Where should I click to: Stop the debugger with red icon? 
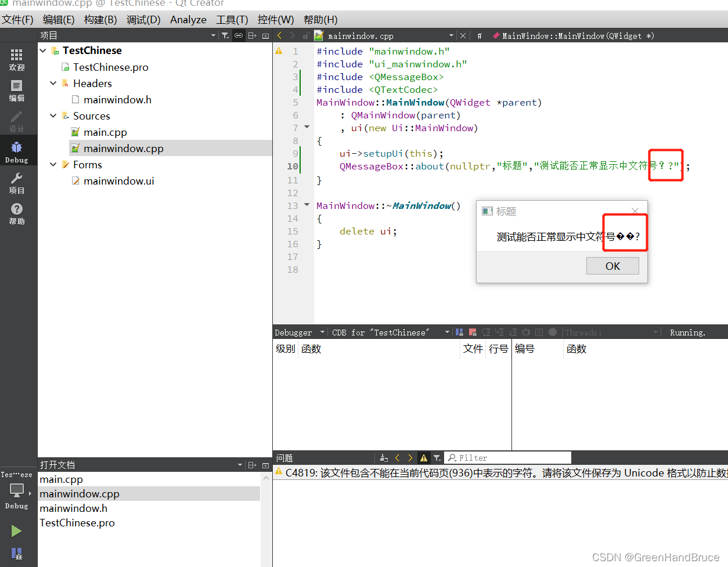click(x=473, y=333)
